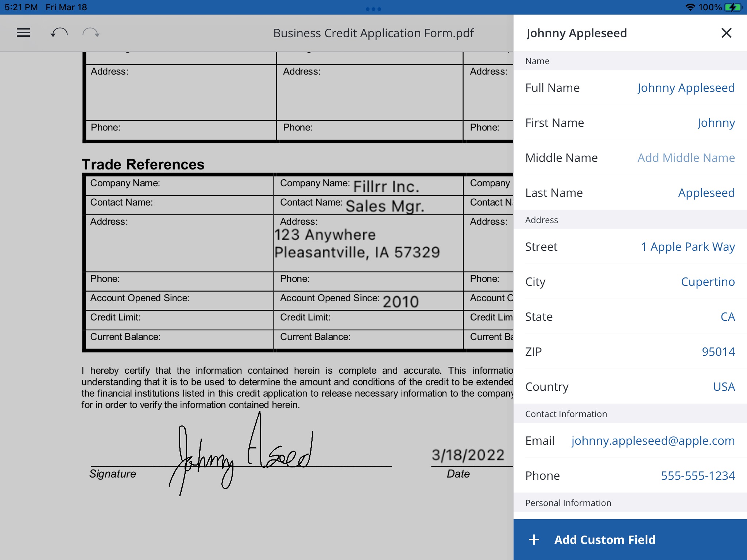Tap the Wi-Fi status icon

690,7
